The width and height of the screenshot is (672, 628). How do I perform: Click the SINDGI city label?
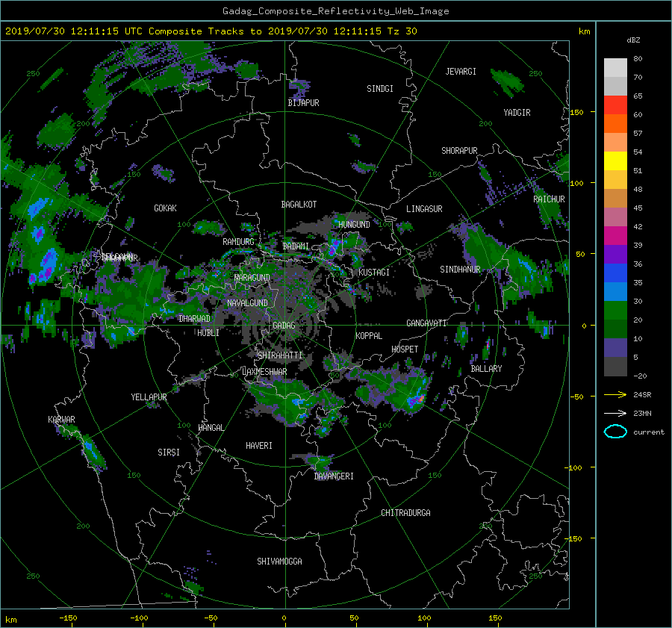(380, 89)
